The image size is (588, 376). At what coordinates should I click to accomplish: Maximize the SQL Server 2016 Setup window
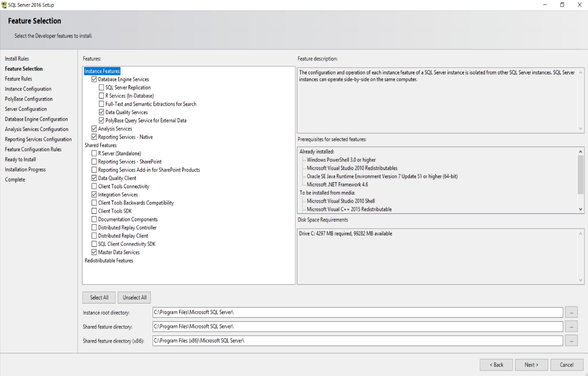tap(562, 5)
